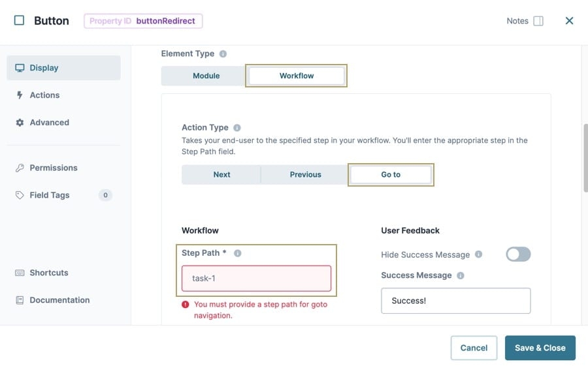Click the "User Feedback" section heading

click(410, 230)
